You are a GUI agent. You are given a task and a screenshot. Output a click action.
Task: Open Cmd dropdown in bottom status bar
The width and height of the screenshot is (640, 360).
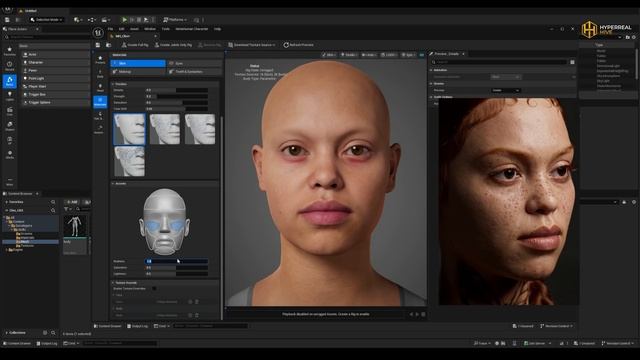[71, 343]
